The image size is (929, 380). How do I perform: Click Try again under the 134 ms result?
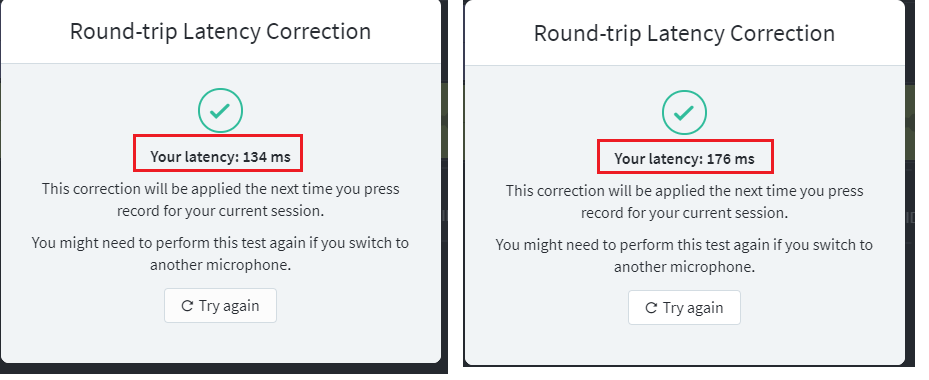tap(220, 305)
